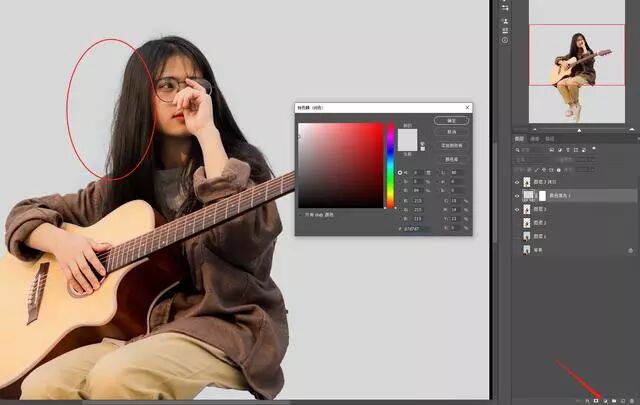
Task: Click the Navigator zoom out mountain icon
Action: [x=535, y=129]
